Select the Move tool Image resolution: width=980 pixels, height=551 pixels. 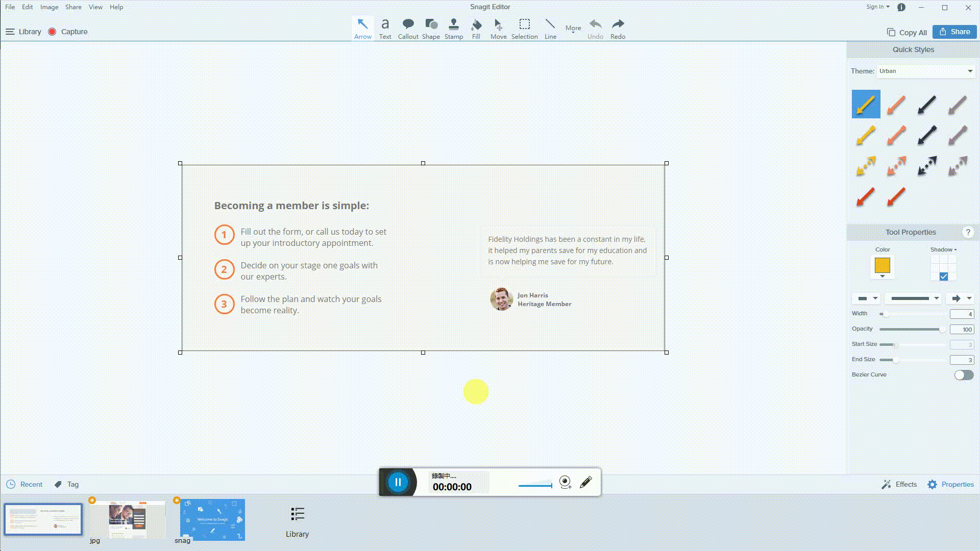coord(498,27)
